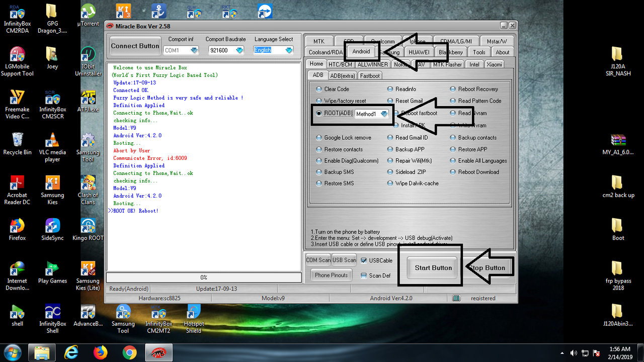The height and width of the screenshot is (362, 644).
Task: Open Play Games desktop icon
Action: pyautogui.click(x=52, y=272)
